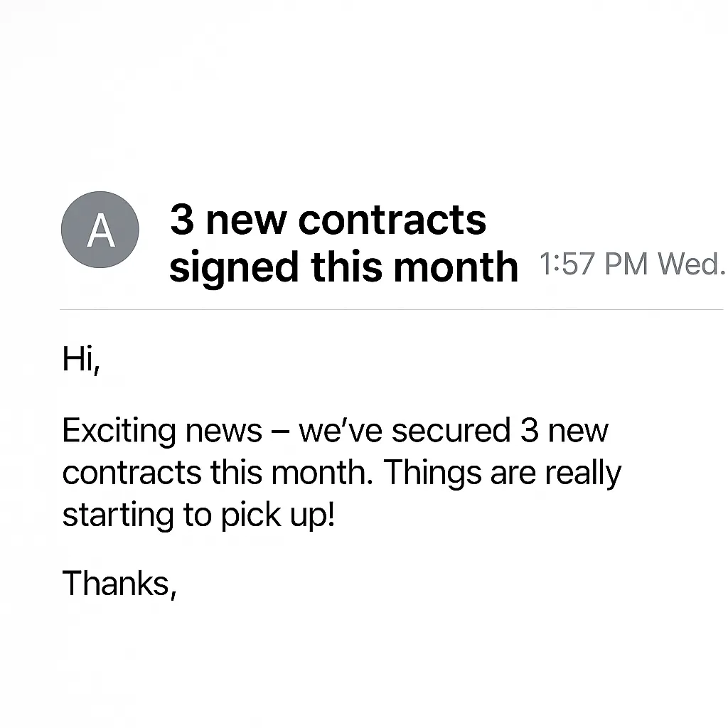Viewport: 728px width, 728px height.
Task: Click the word "Exciting" in the message body
Action: pos(119,432)
